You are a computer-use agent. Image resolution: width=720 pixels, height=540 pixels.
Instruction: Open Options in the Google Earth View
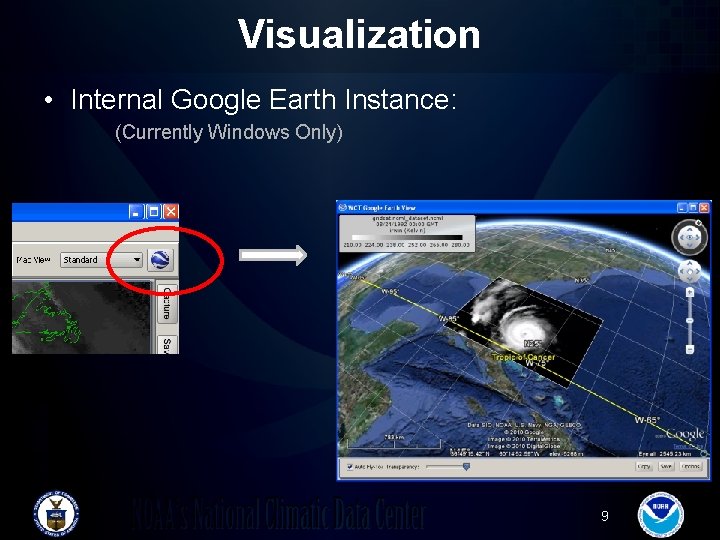pos(691,467)
